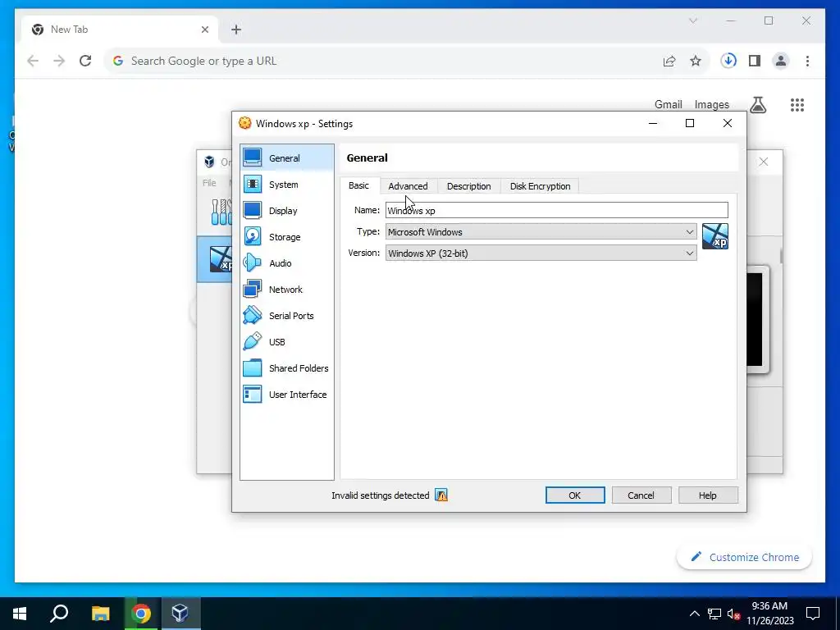Screen dimensions: 840x630
Task: Click the Help button
Action: click(708, 495)
